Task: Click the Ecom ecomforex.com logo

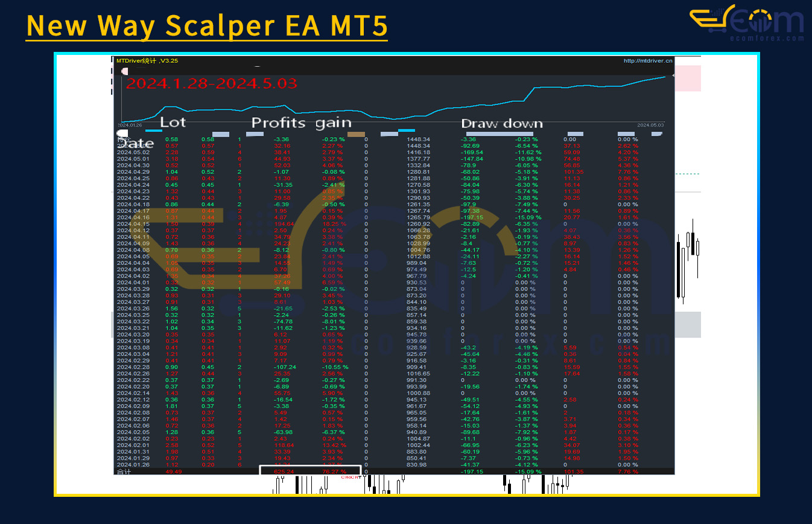Action: coord(747,23)
